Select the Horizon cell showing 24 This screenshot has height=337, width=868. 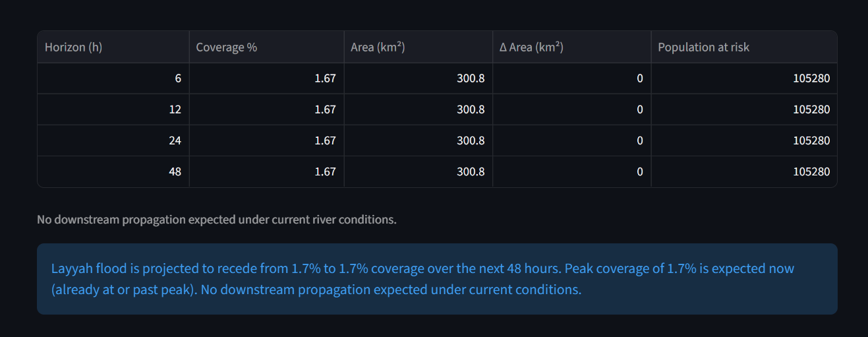(x=113, y=140)
